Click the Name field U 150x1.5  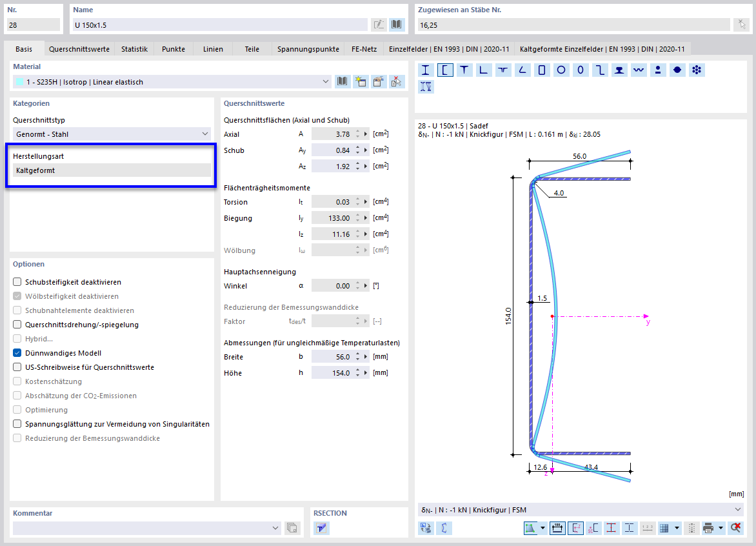tap(220, 25)
